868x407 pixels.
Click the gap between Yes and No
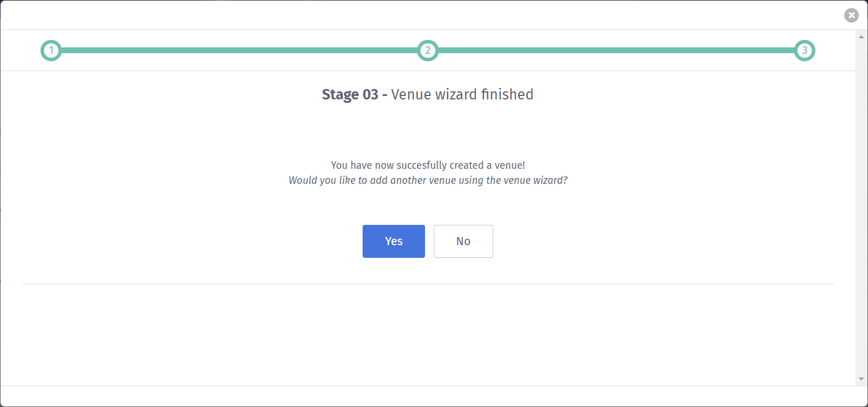[x=429, y=241]
